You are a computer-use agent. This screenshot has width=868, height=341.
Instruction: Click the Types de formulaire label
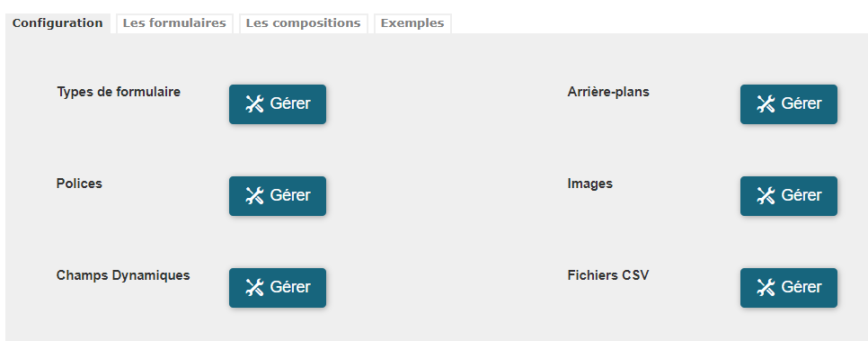[119, 92]
